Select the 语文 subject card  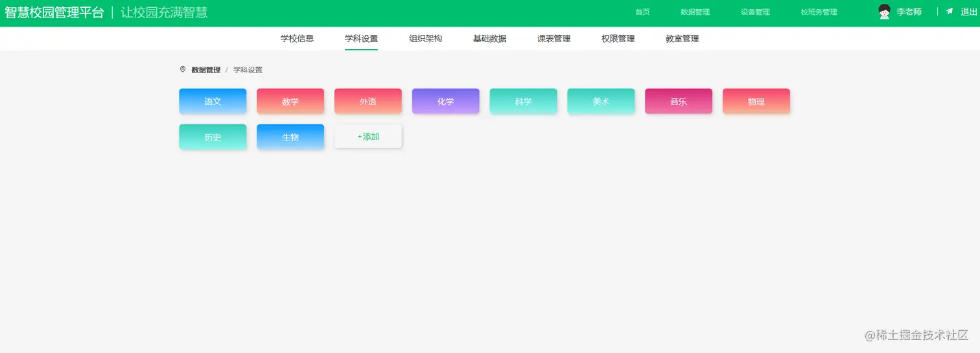pos(213,101)
